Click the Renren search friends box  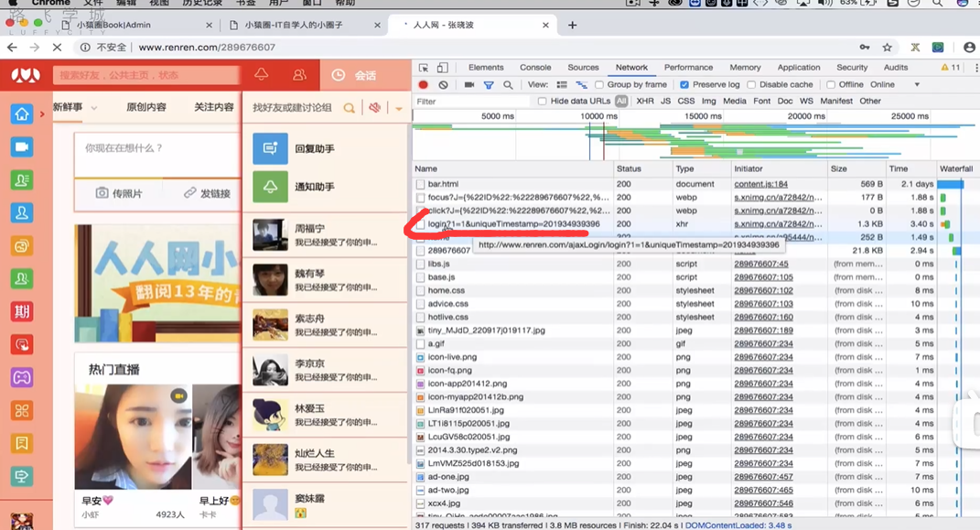pos(145,75)
